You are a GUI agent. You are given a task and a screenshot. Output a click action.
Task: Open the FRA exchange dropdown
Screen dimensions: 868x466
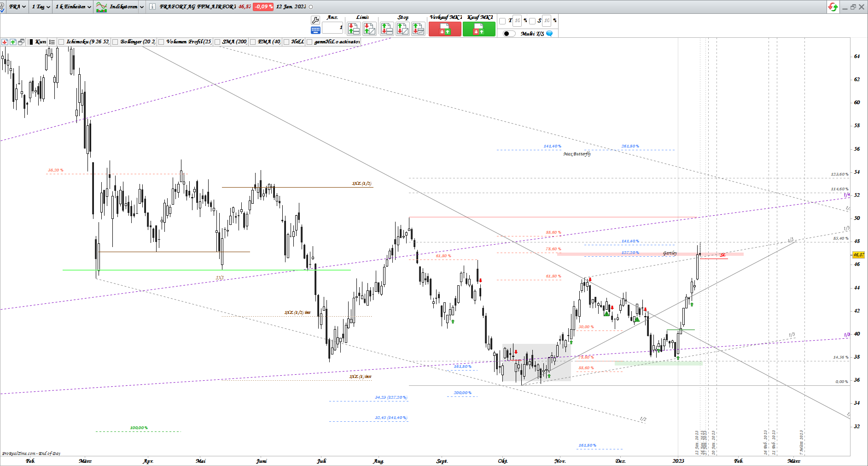[x=17, y=7]
